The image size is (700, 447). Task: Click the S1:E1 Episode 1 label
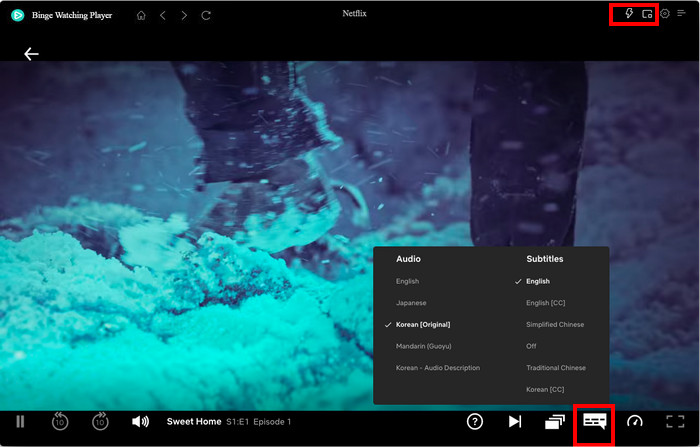[x=258, y=422]
